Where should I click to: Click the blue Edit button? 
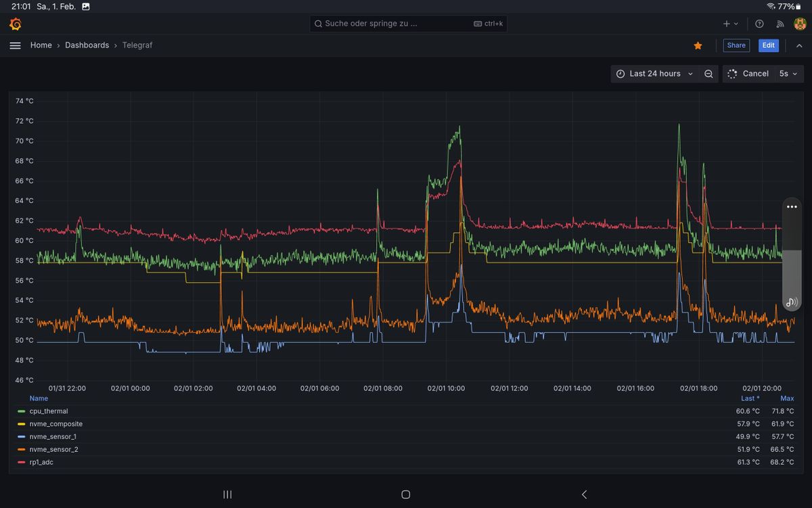pyautogui.click(x=768, y=45)
